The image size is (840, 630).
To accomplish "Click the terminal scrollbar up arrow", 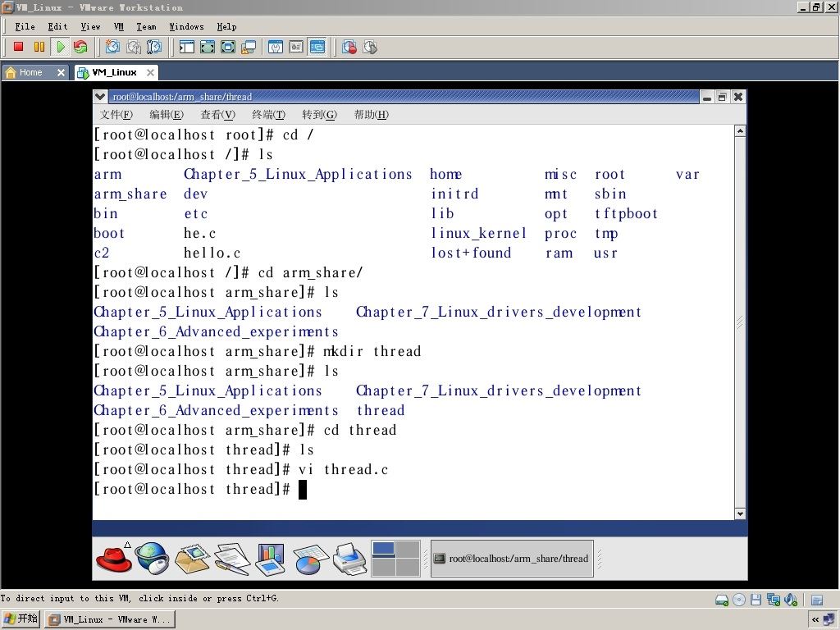I will click(740, 131).
